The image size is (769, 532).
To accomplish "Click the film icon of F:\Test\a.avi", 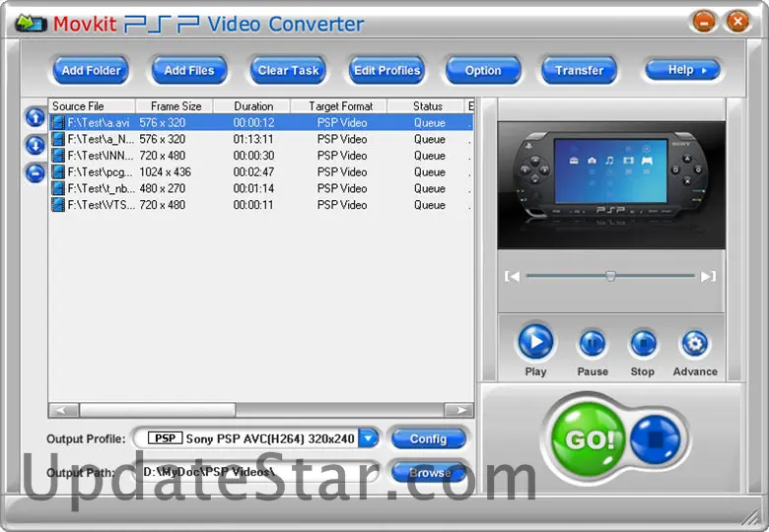I will (x=58, y=122).
